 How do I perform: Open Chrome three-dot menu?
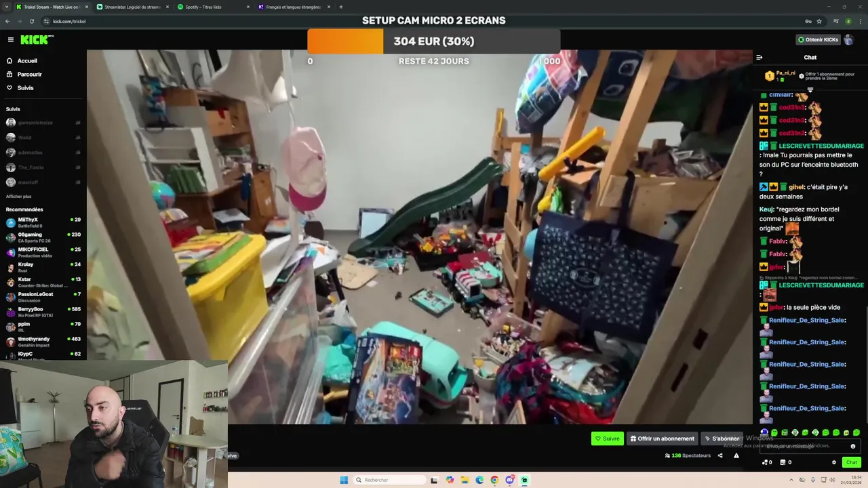(x=859, y=21)
